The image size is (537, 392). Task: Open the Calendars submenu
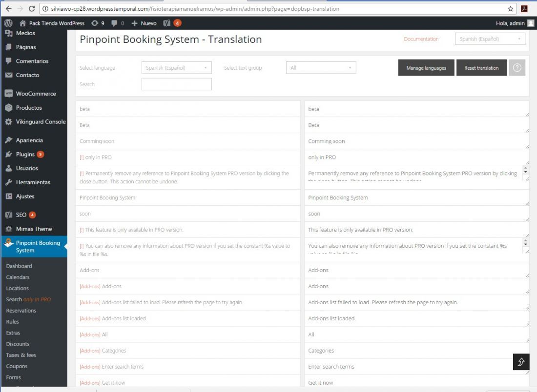tap(18, 277)
